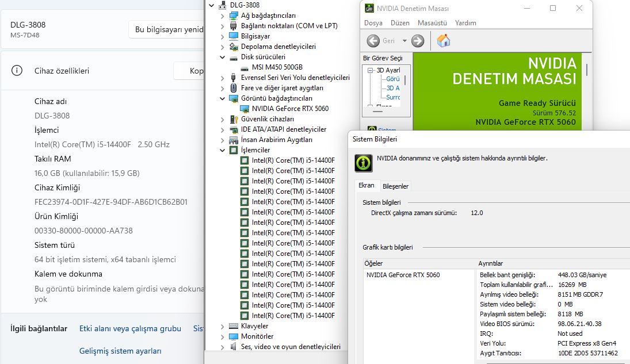Click the Ağ bağdaştırıcıları device icon
This screenshot has width=630, height=364.
[234, 16]
